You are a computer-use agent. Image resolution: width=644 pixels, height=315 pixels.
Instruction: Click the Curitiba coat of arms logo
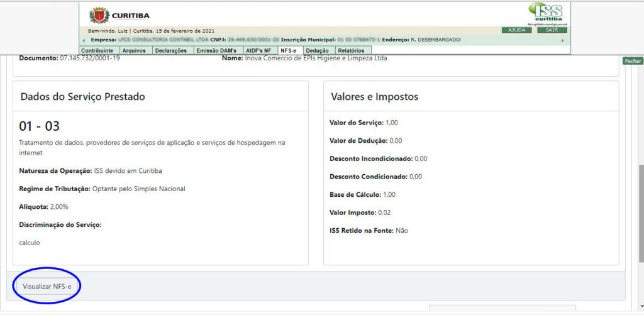[x=99, y=15]
